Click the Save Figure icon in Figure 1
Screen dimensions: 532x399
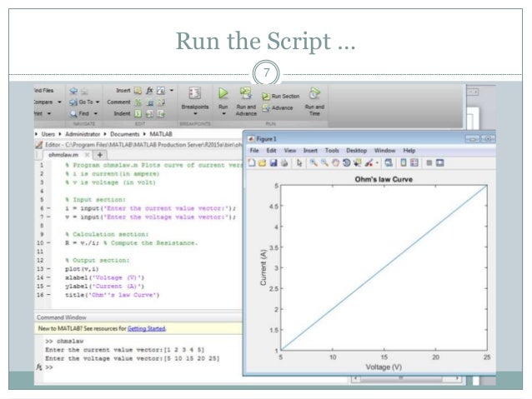point(274,163)
